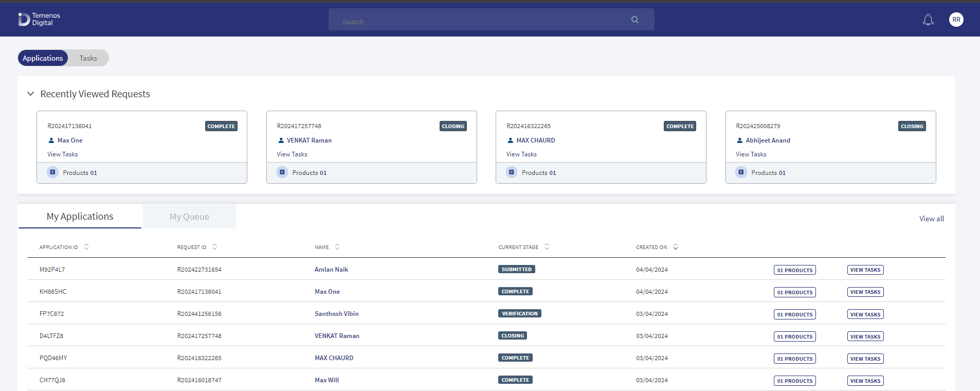The width and height of the screenshot is (980, 391).
Task: Open View Tasks in Max One card
Action: click(x=63, y=154)
